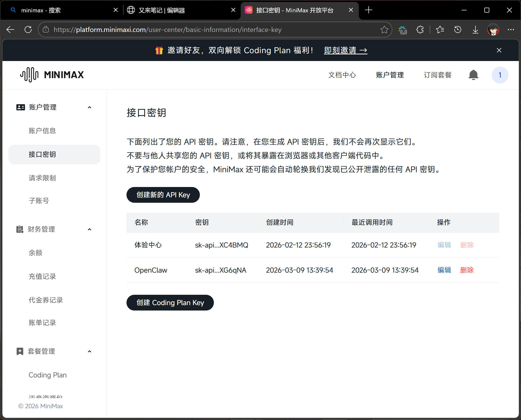Open a new browser tab
This screenshot has height=420, width=521.
coord(369,10)
